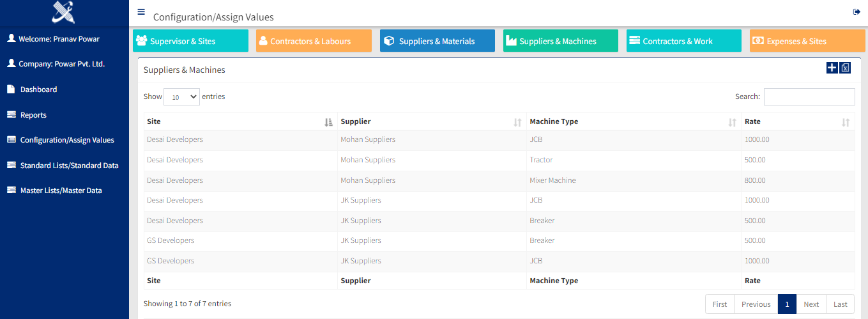The width and height of the screenshot is (868, 319).
Task: Sort by Machine Type column icon
Action: pos(732,122)
